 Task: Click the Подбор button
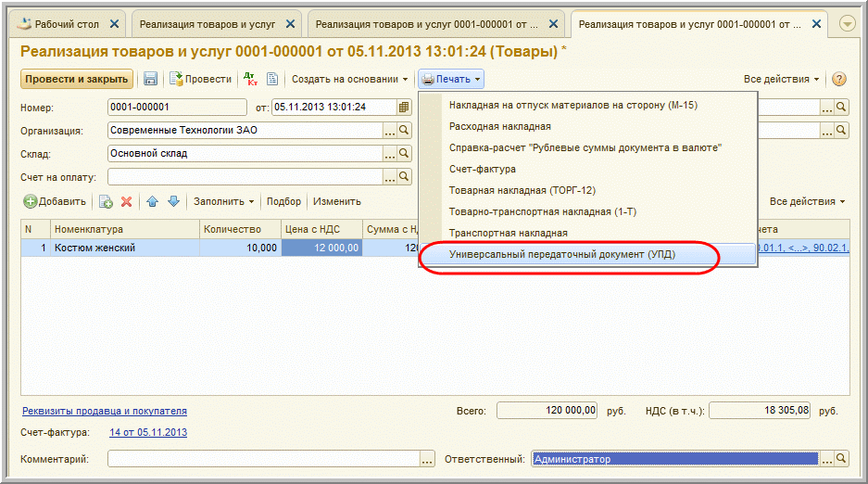[x=284, y=201]
